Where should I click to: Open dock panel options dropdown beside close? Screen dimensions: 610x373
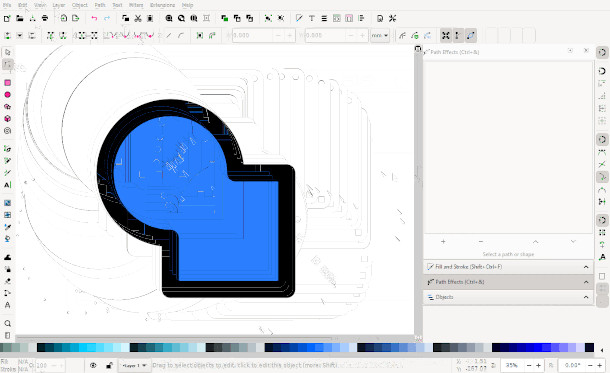(x=570, y=51)
